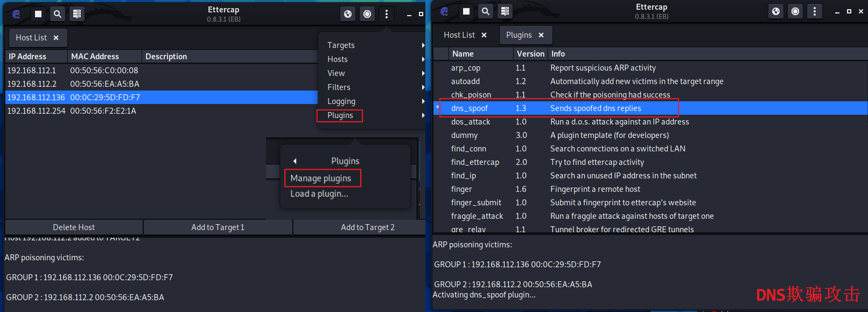Viewport: 868px width, 312px height.
Task: Select the find_ip plugin row
Action: [x=650, y=176]
